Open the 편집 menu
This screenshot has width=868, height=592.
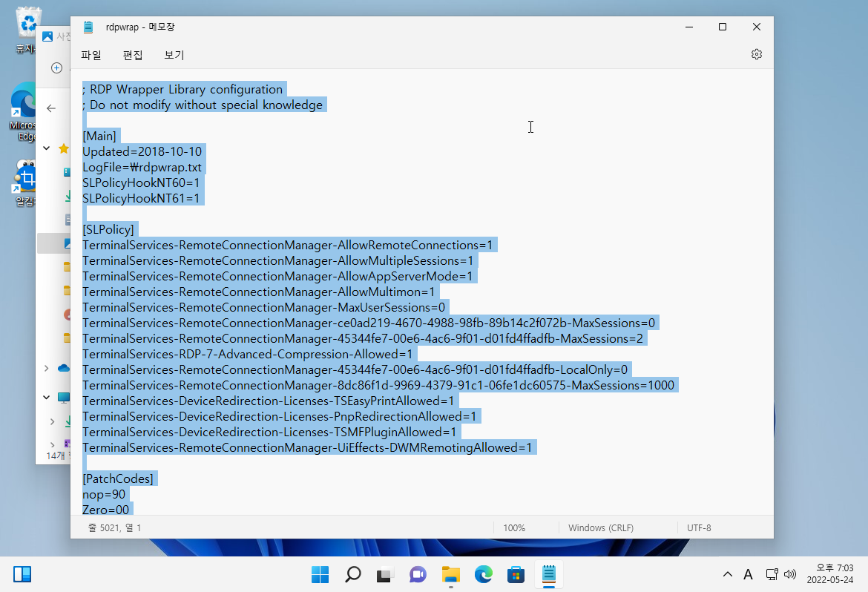coord(133,55)
